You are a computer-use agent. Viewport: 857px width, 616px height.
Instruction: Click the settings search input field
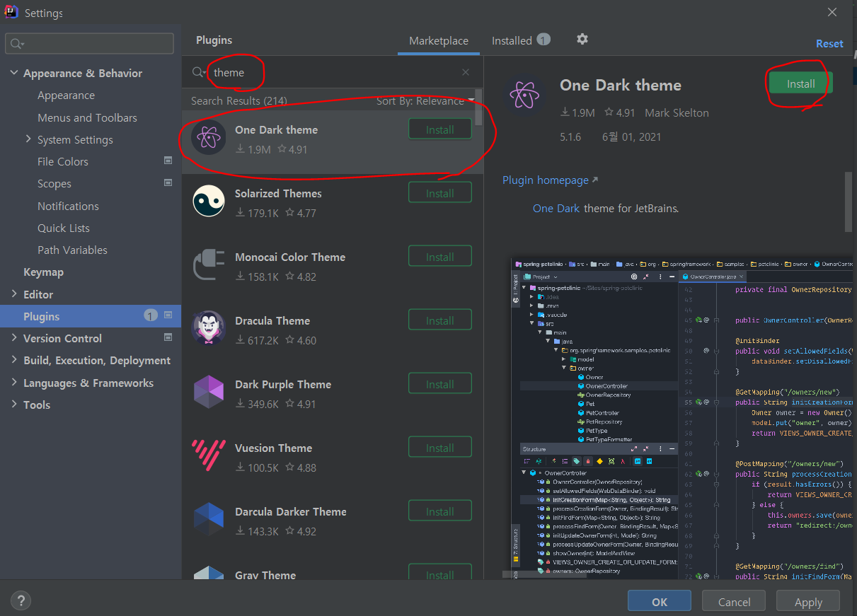[89, 44]
